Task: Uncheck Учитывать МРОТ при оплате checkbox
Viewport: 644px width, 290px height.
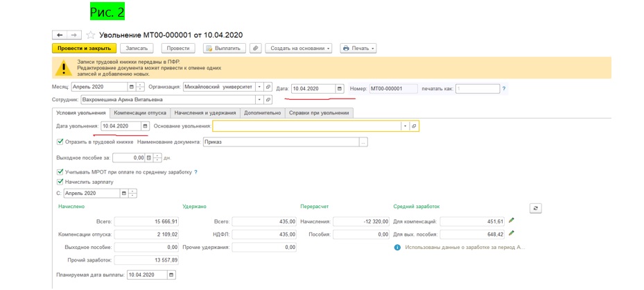Action: (x=60, y=171)
